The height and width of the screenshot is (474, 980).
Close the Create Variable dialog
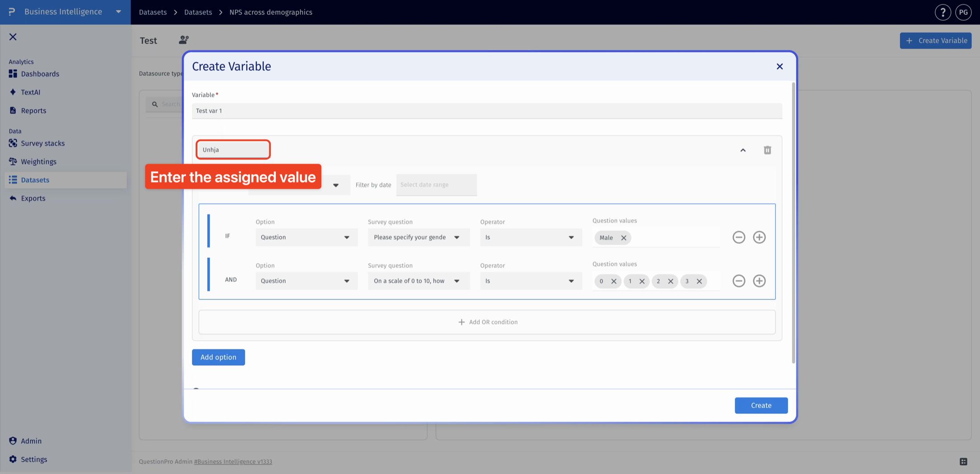click(780, 66)
